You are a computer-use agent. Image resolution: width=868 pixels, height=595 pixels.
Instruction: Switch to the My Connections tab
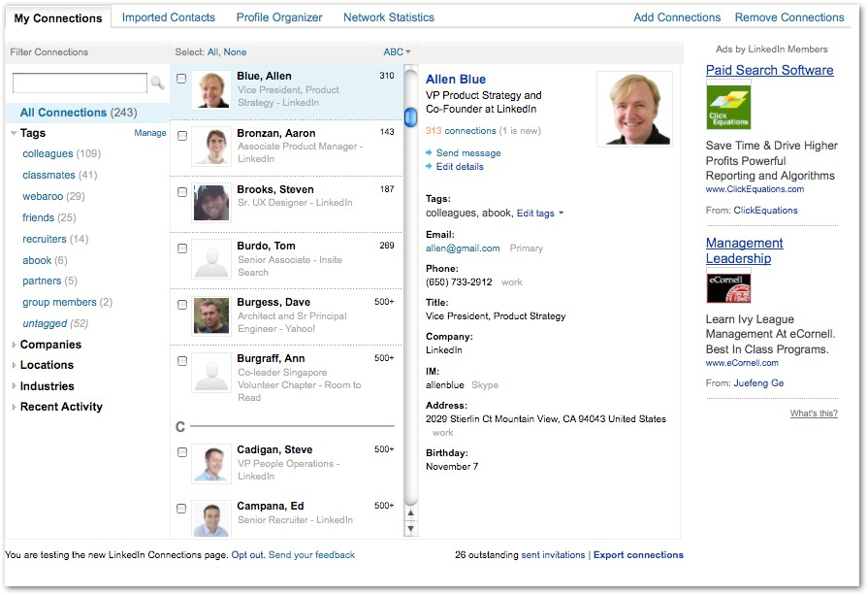click(58, 18)
